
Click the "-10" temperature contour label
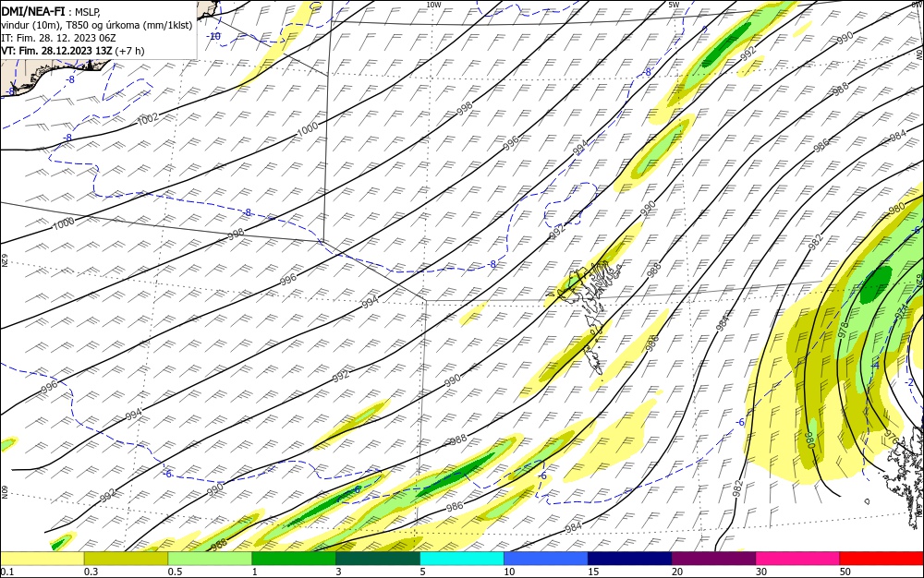click(x=213, y=37)
